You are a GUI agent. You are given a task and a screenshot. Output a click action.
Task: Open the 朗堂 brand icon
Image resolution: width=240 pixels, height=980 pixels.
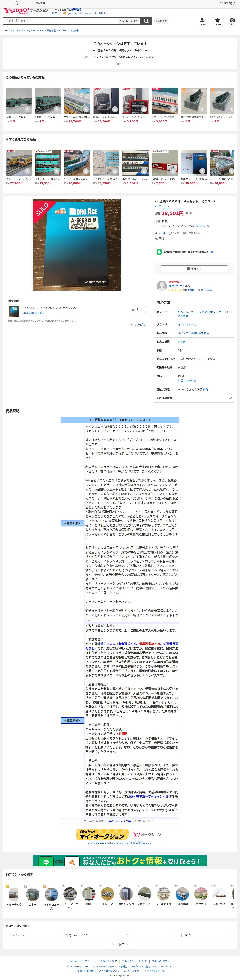pyautogui.click(x=88, y=894)
